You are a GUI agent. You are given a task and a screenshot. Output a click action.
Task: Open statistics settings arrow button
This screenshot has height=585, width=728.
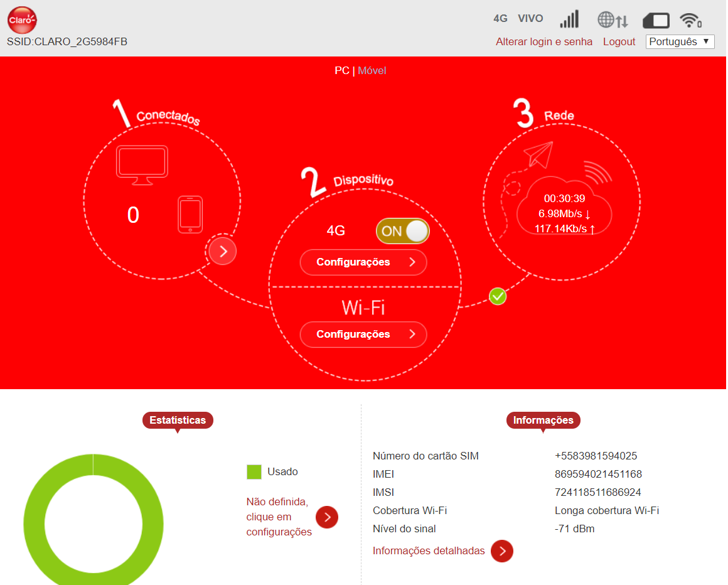[327, 517]
